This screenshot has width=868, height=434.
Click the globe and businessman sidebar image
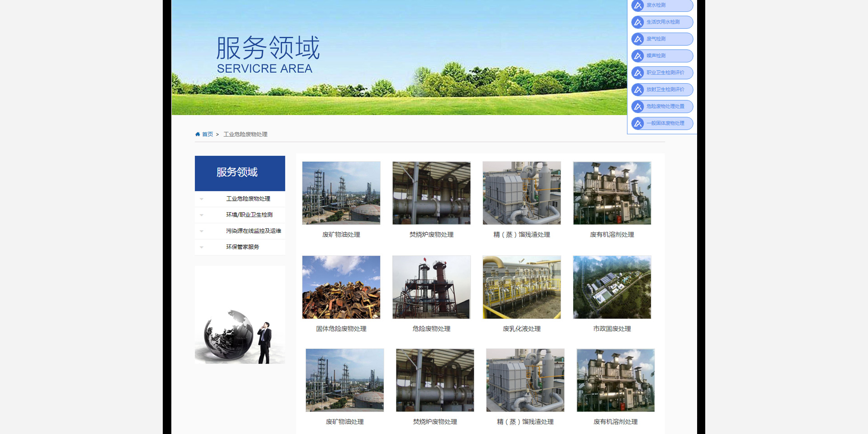click(240, 315)
